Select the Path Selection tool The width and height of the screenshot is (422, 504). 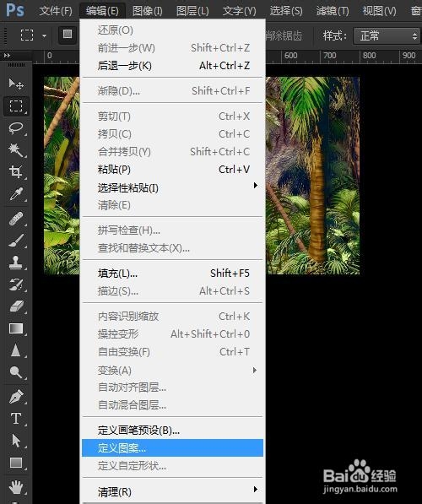[16, 441]
